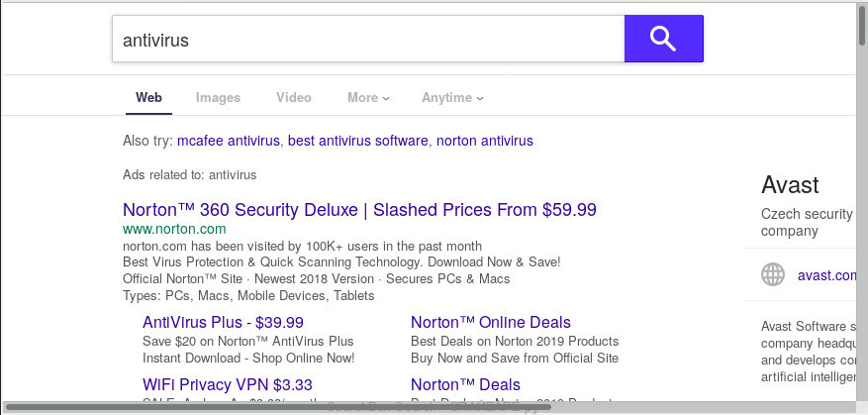Expand the More dropdown menu
Image resolution: width=868 pixels, height=415 pixels.
(368, 97)
